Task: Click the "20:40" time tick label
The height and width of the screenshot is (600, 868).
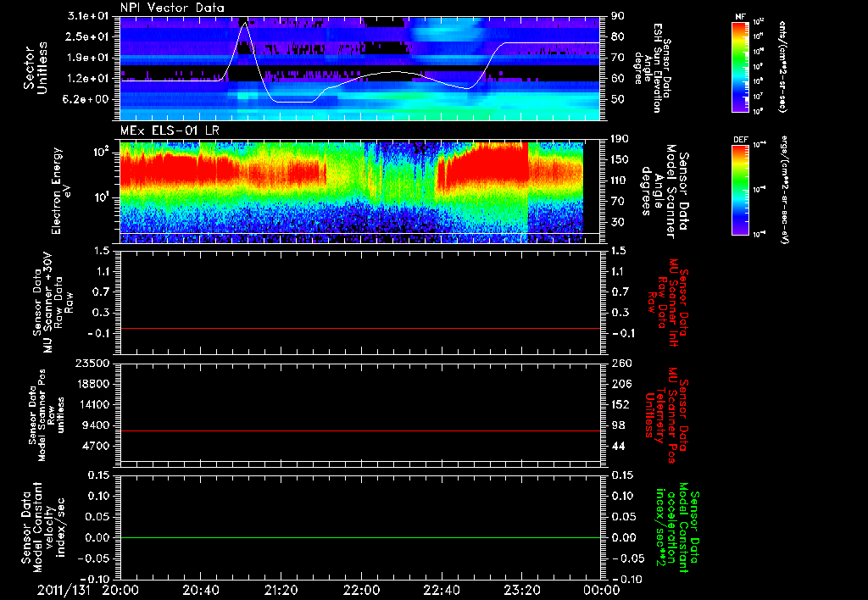Action: point(200,590)
